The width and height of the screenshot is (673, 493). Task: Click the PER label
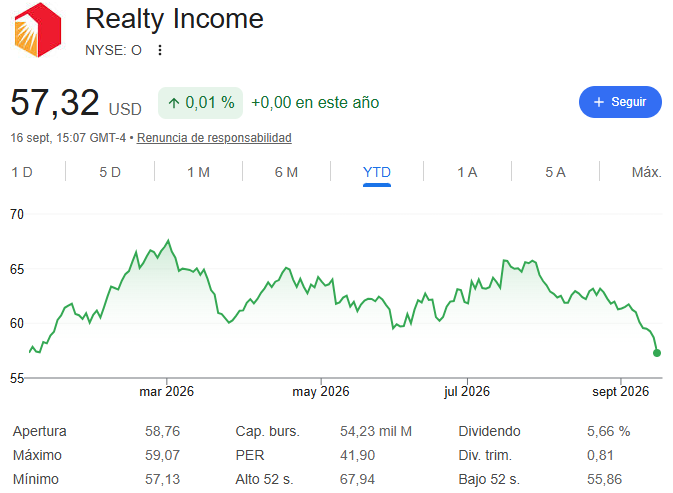pos(250,455)
